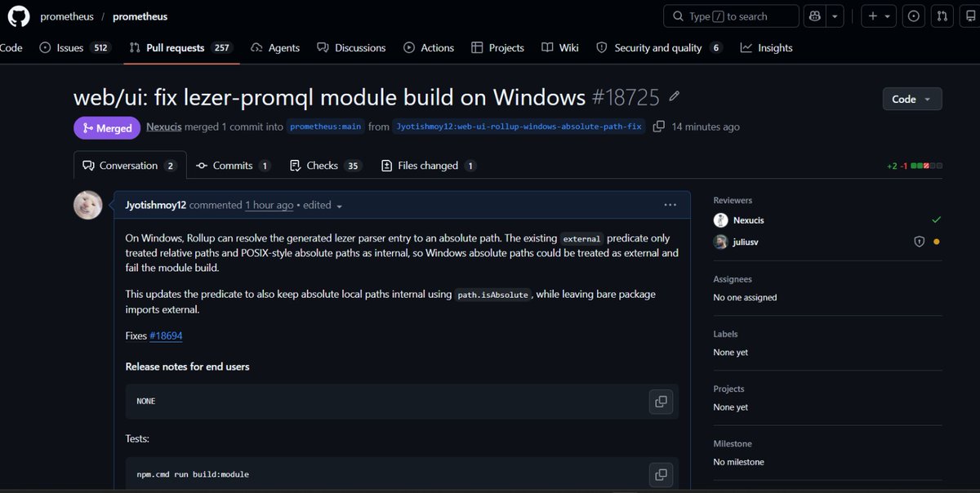This screenshot has width=980, height=493.
Task: Open the comment options ellipsis menu
Action: 670,205
